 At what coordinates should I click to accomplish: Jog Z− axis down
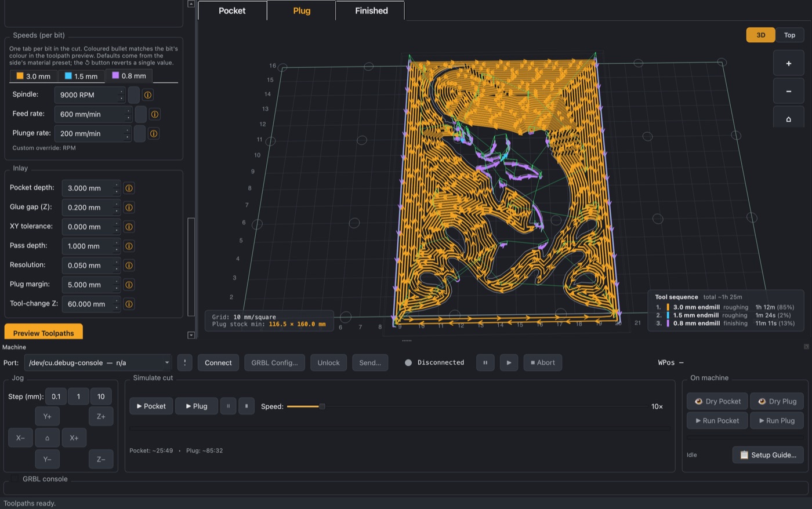[101, 459]
